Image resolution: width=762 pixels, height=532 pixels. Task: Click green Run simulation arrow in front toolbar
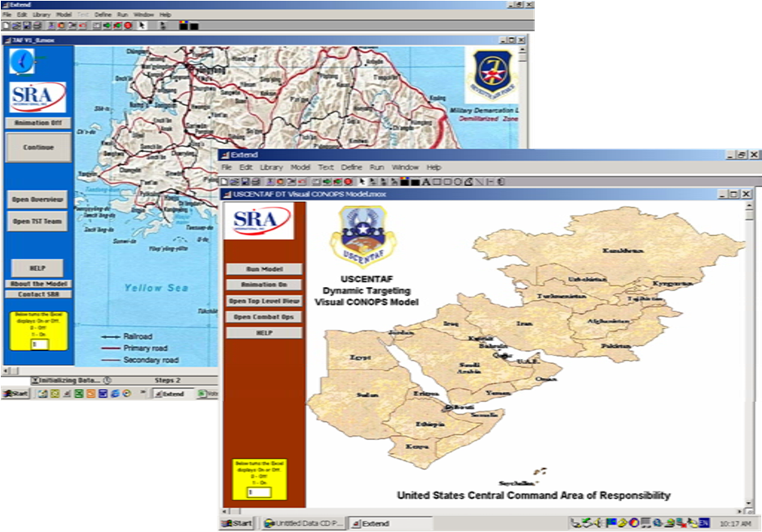(327, 182)
